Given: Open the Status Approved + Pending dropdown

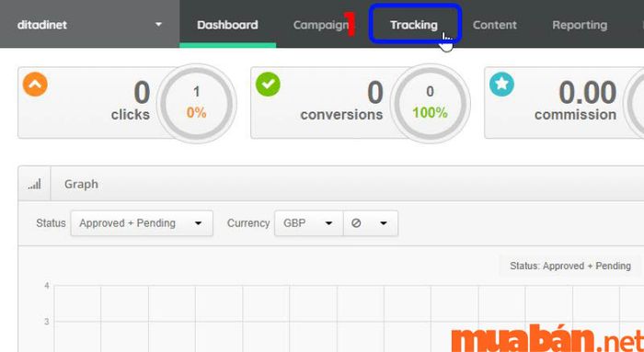Looking at the screenshot, I should (142, 223).
